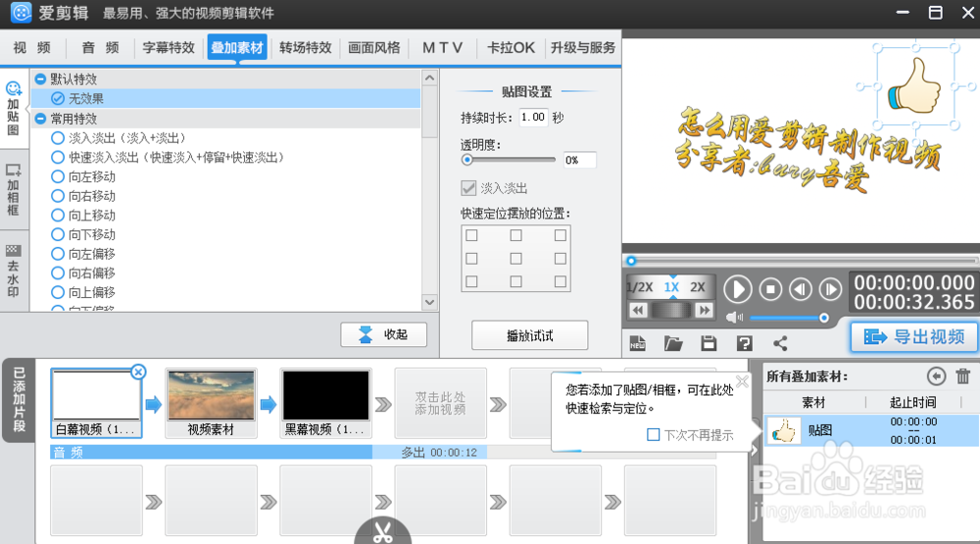The image size is (980, 544).
Task: Switch to the 升级与服务 tab
Action: 583,47
